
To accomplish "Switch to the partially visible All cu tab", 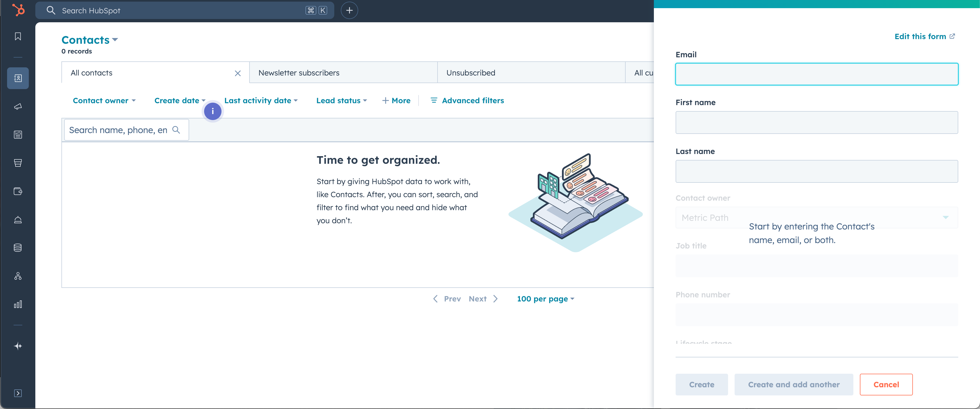I will point(640,73).
